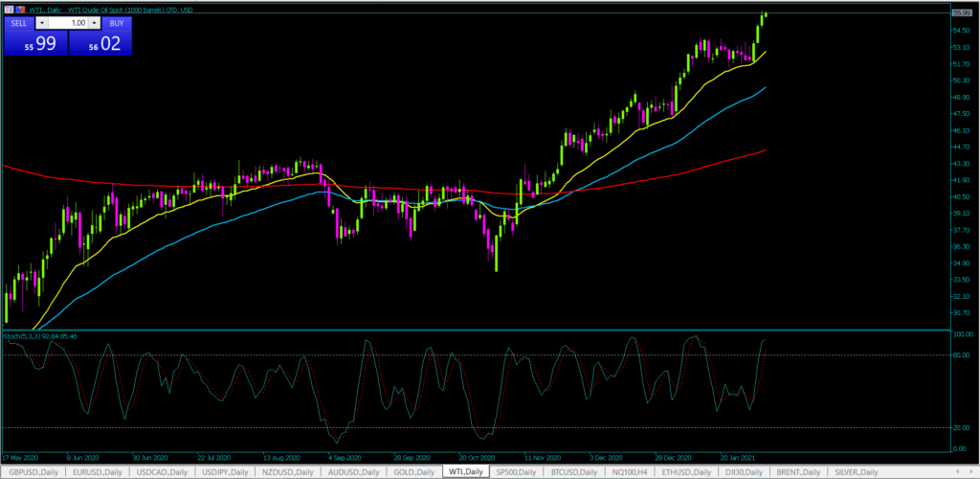Viewport: 980px width, 479px height.
Task: Switch to the BRENT,Daily tab
Action: coord(800,472)
